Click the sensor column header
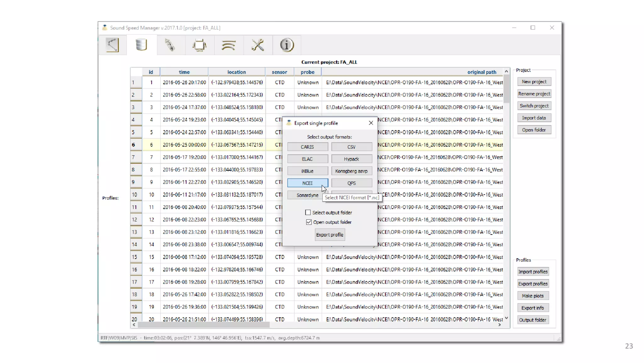The height and width of the screenshot is (363, 644). click(279, 72)
